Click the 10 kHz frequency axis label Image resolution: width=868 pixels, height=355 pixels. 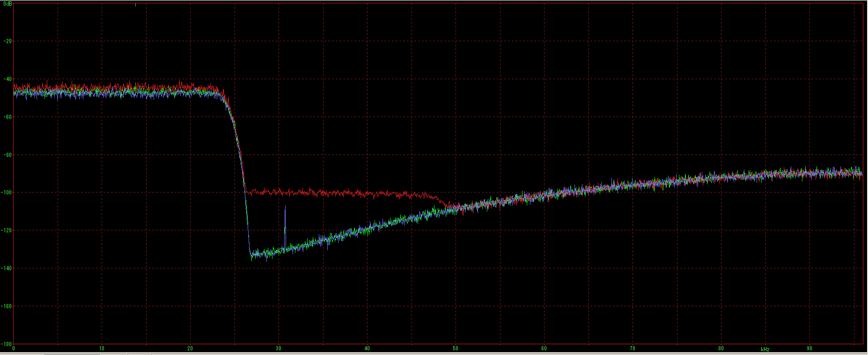click(x=102, y=348)
